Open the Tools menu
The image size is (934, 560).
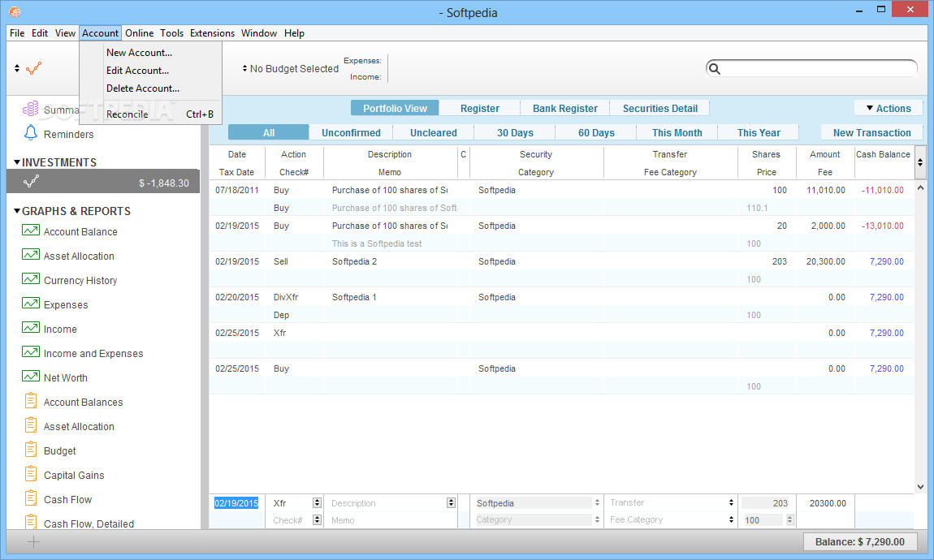click(171, 33)
